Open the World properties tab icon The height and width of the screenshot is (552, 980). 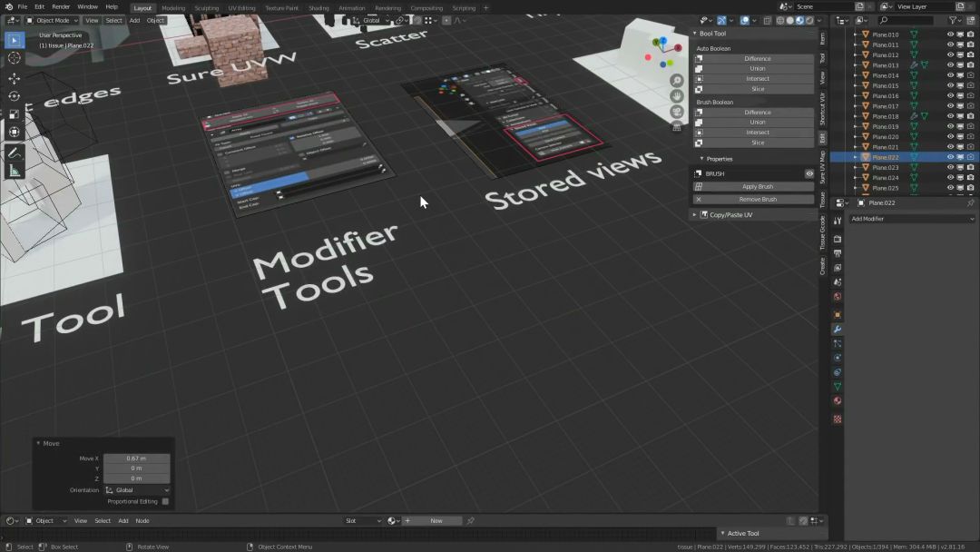coord(838,296)
